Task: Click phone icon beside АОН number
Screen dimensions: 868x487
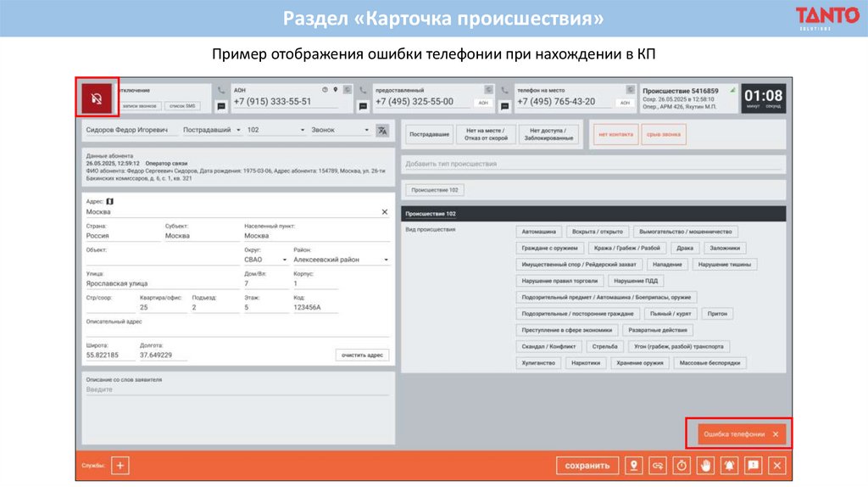Action: click(221, 90)
